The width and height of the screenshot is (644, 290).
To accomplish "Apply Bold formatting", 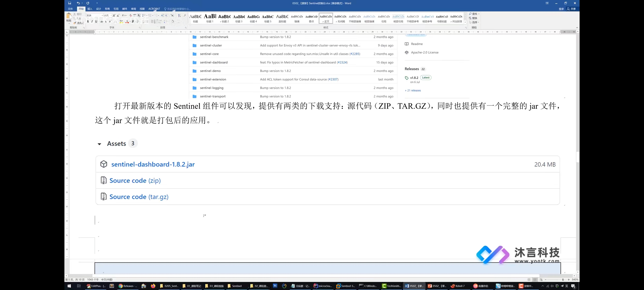I will (88, 21).
